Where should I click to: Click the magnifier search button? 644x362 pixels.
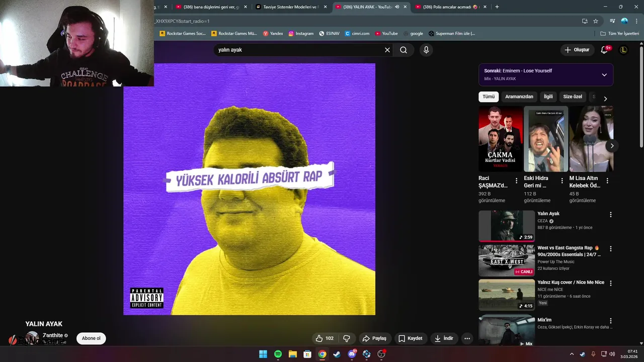404,50
